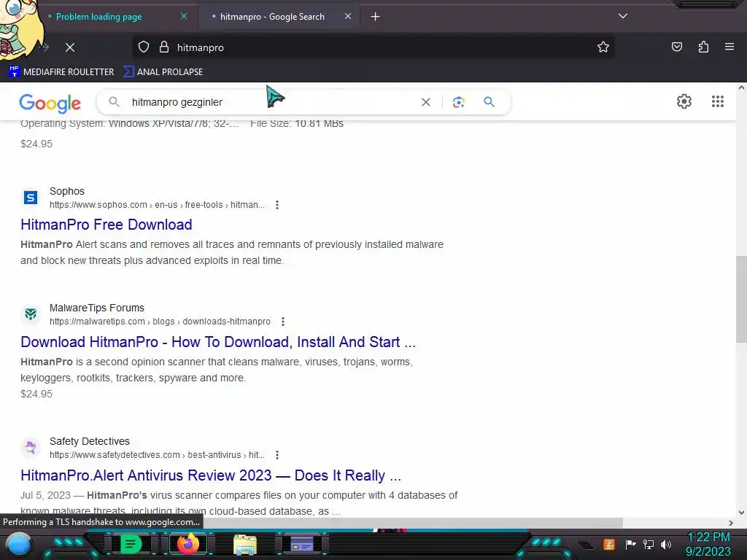The width and height of the screenshot is (747, 560).
Task: Search by image with Google Lens icon
Action: [458, 102]
